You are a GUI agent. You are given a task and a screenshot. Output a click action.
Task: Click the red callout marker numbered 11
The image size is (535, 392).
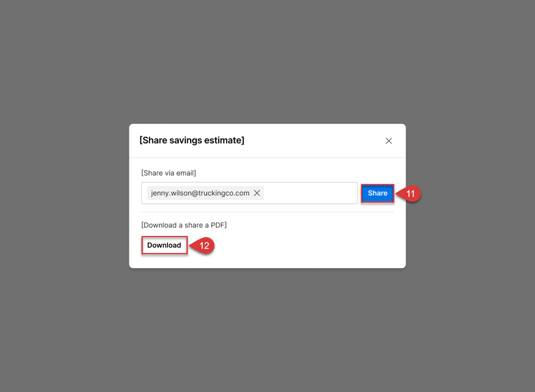[x=410, y=194]
